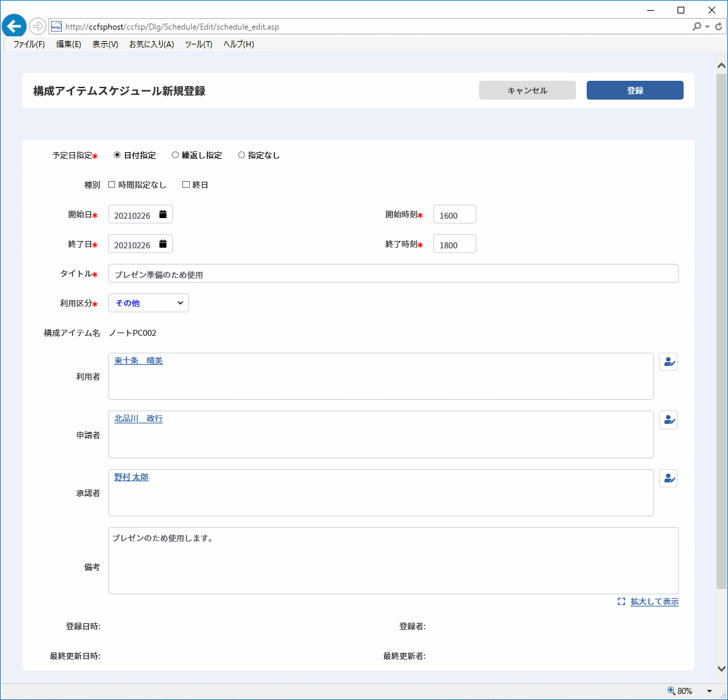The width and height of the screenshot is (728, 700).
Task: Open the ツール(T) menu
Action: [198, 44]
